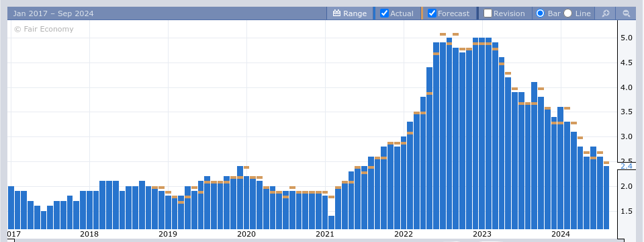Click the shortest bar in early 2021

pyautogui.click(x=332, y=223)
